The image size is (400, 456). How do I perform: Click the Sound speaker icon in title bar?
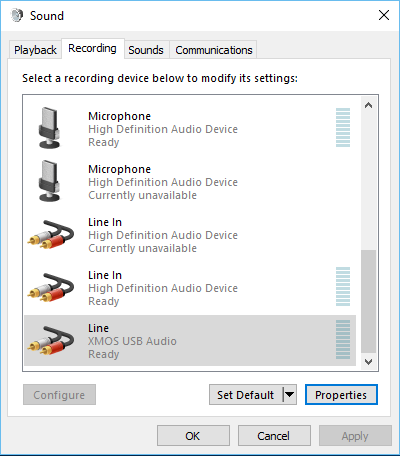coord(17,15)
